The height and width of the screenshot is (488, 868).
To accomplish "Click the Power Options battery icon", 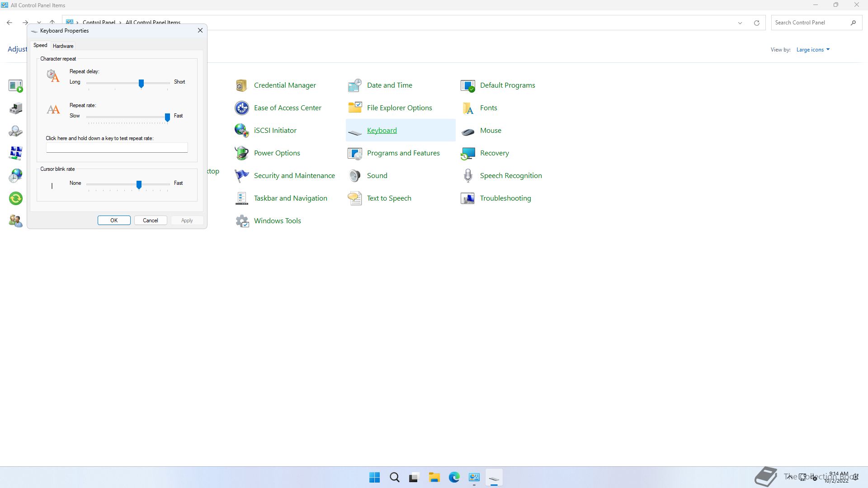I will 241,153.
